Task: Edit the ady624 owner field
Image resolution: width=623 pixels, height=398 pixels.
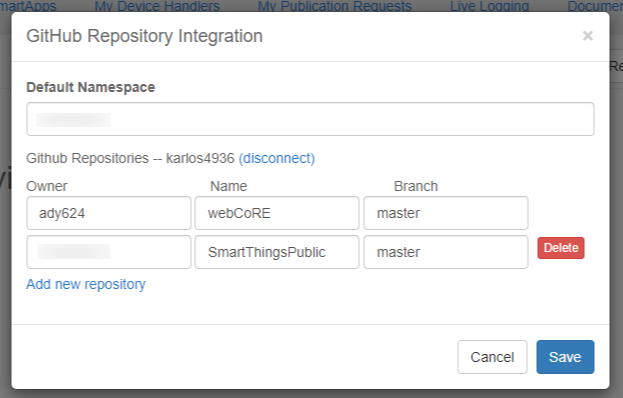Action: click(109, 213)
